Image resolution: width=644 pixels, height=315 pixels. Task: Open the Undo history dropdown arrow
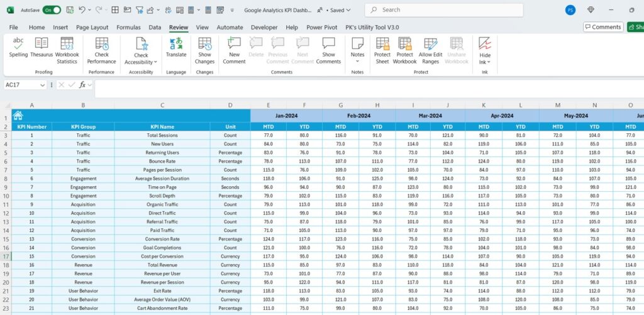[x=89, y=10]
